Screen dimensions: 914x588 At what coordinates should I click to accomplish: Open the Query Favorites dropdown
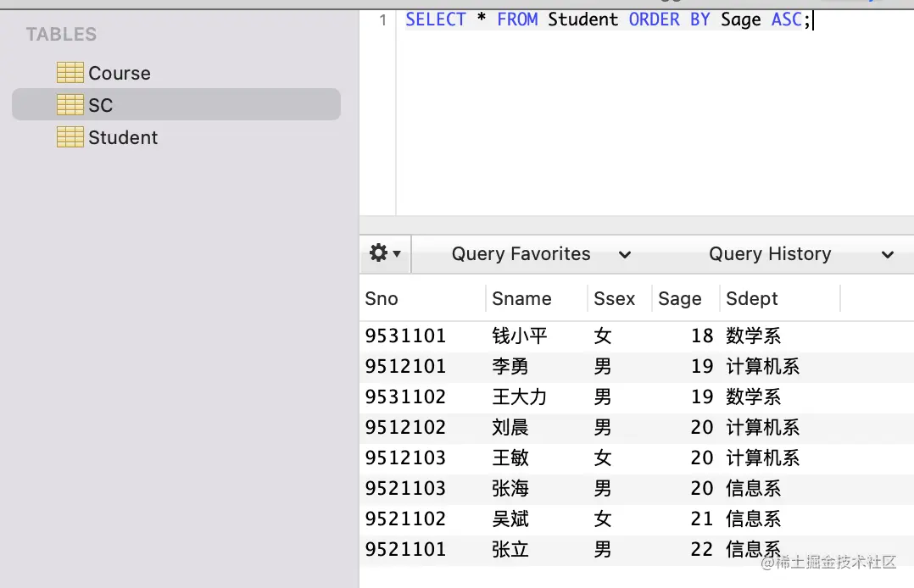[x=541, y=254]
